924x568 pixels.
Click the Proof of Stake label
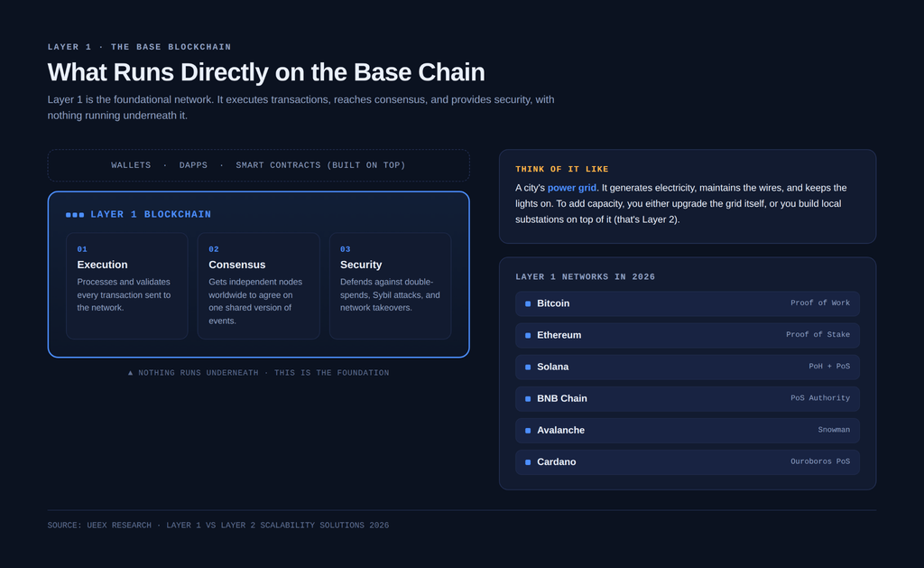pyautogui.click(x=818, y=334)
